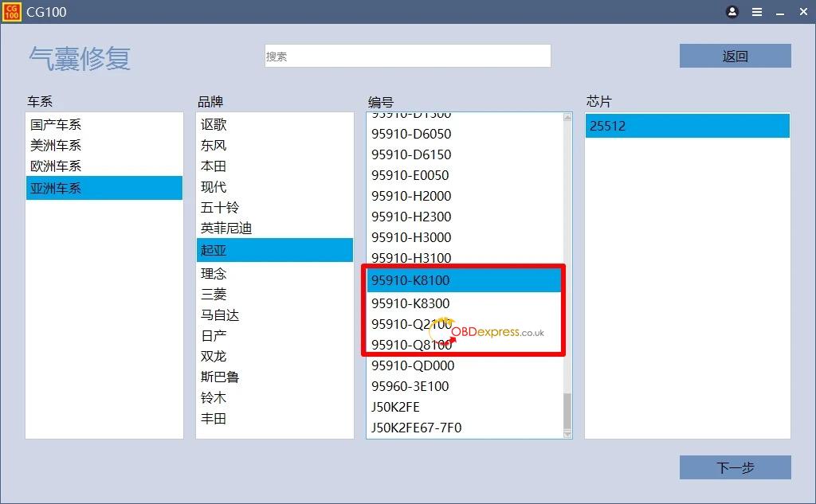Select chip 25512 in the chip list
Viewport: 816px width, 504px height.
coord(687,126)
